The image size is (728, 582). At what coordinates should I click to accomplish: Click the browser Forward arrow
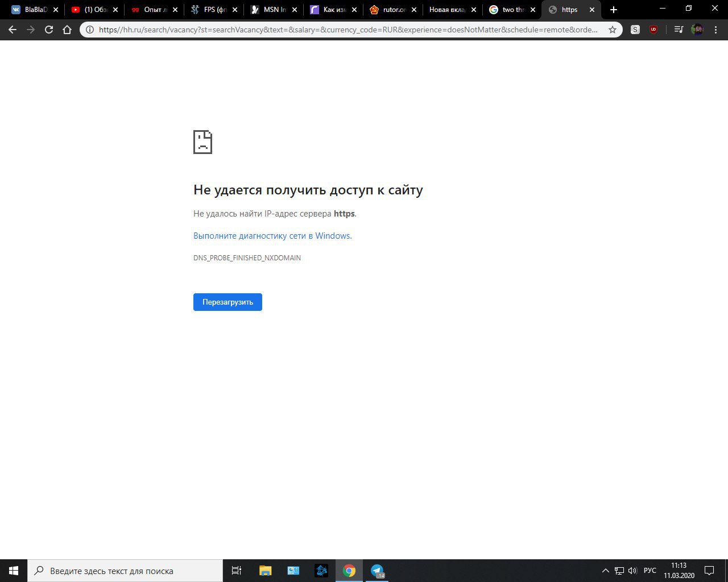tap(31, 30)
